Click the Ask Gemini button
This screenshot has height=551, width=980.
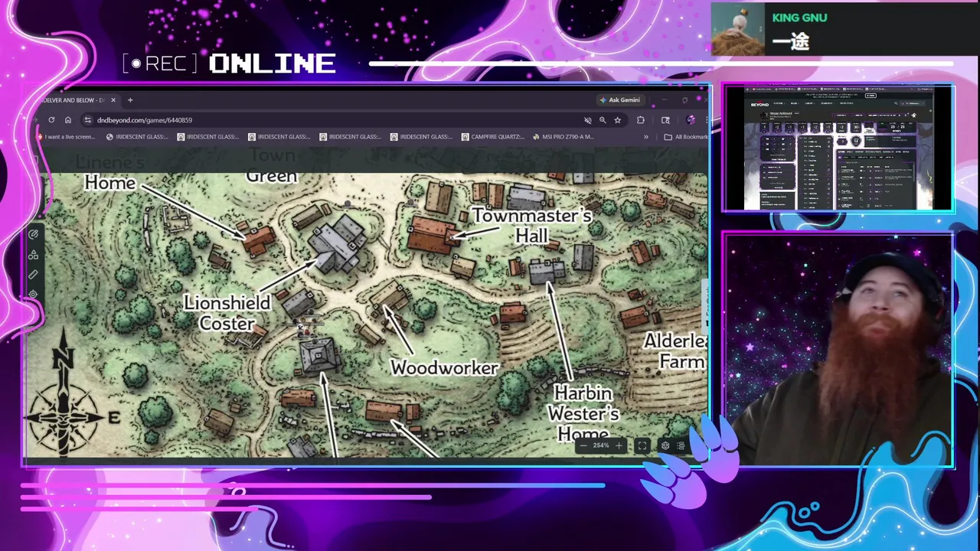[620, 100]
